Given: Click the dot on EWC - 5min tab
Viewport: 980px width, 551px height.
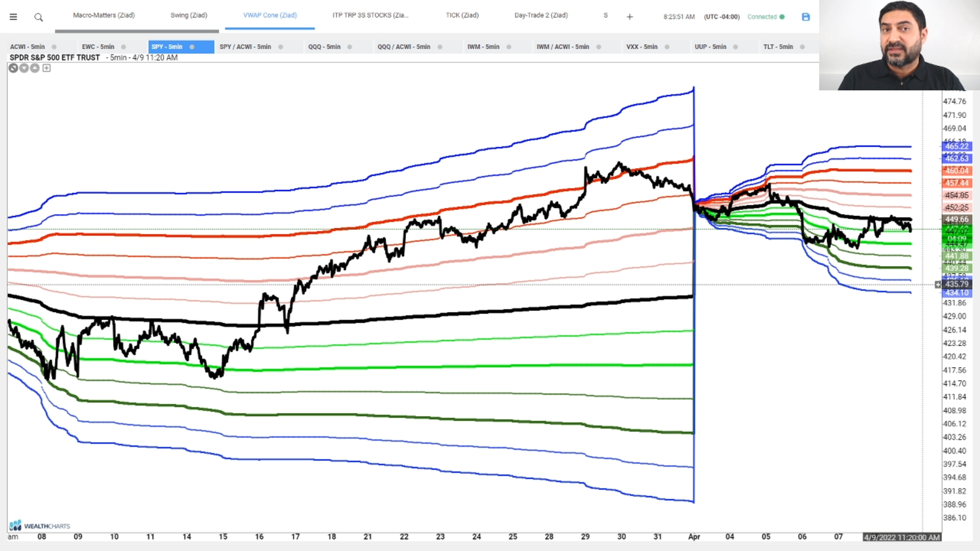Looking at the screenshot, I should pos(124,47).
